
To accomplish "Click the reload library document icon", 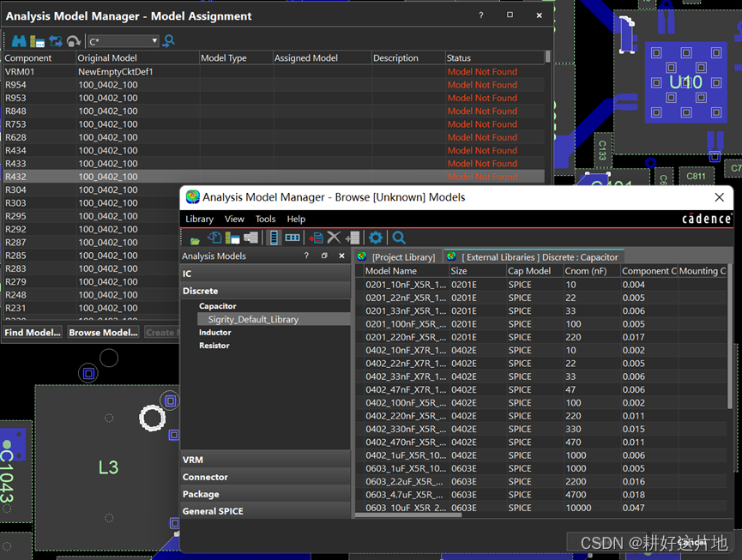I will [x=214, y=238].
